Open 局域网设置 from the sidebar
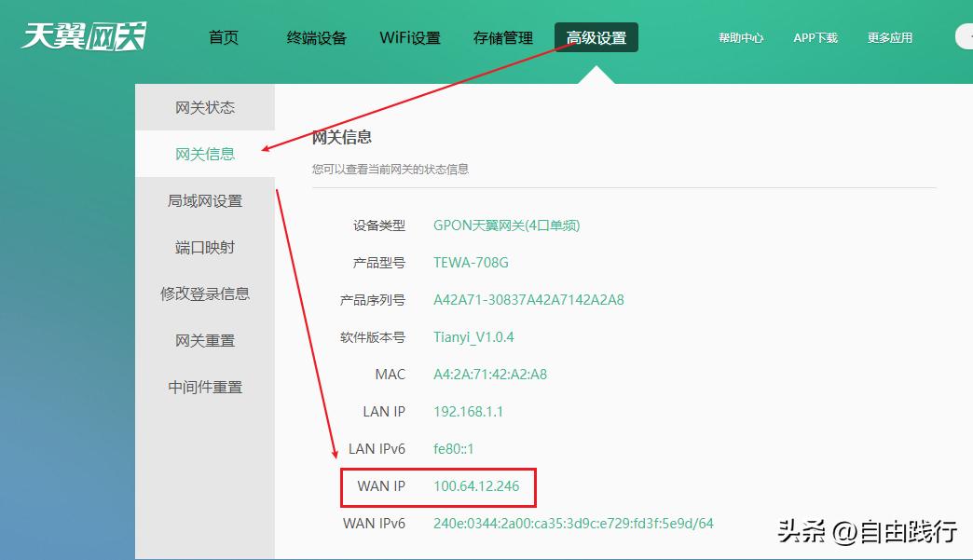Screen dimensions: 973x560 [x=205, y=200]
